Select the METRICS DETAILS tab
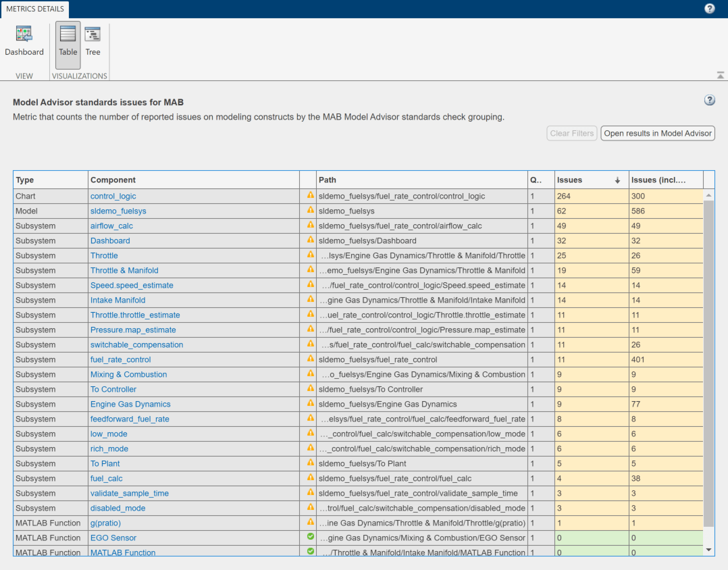 pos(35,9)
